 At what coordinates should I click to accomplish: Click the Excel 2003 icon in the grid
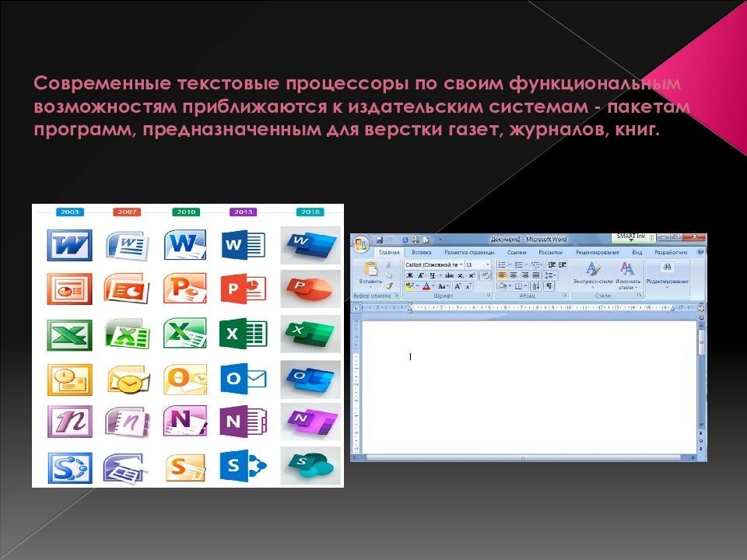pyautogui.click(x=69, y=334)
